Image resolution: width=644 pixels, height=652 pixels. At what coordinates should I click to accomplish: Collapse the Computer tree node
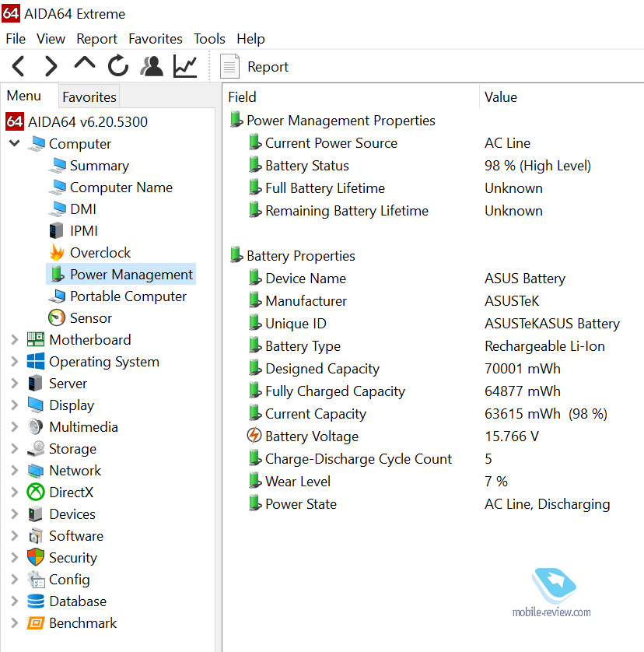(x=14, y=144)
